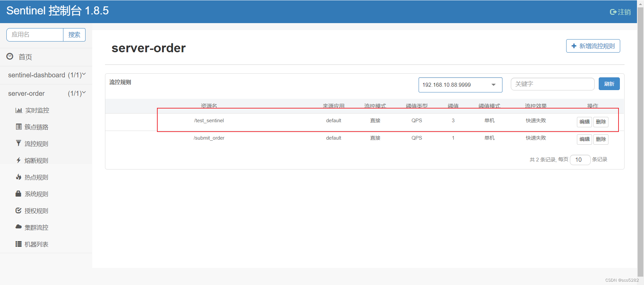Open 簇点链路 menu item

click(x=36, y=127)
